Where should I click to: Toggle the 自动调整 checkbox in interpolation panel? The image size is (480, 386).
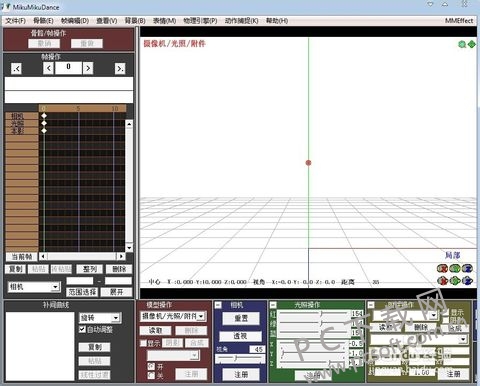click(x=82, y=329)
